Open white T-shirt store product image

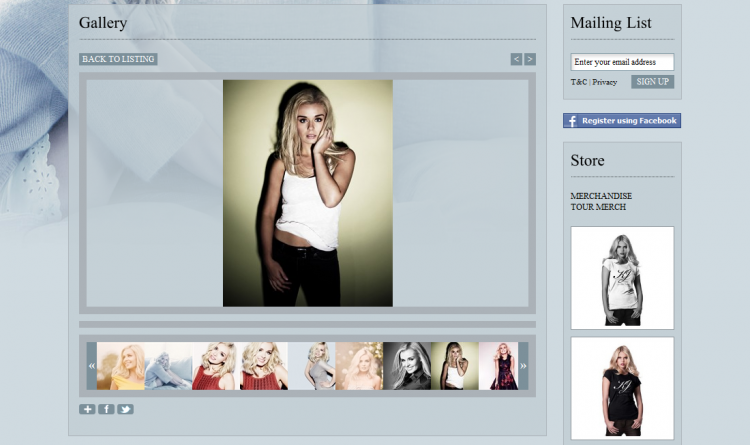click(x=622, y=278)
